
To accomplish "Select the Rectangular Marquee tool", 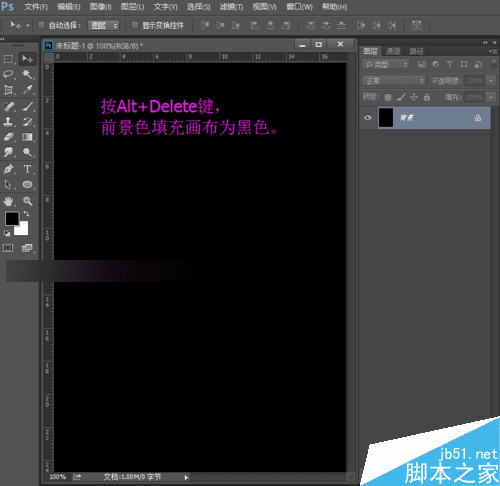I will tap(8, 59).
